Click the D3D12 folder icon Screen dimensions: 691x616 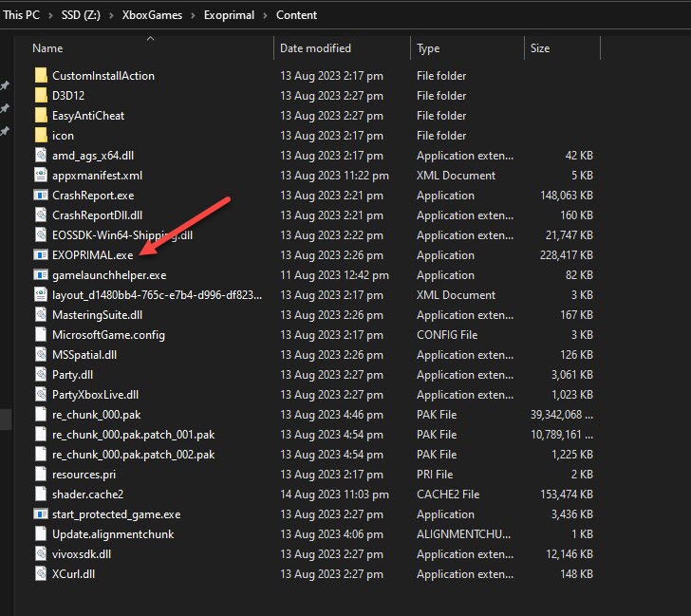pyautogui.click(x=41, y=95)
